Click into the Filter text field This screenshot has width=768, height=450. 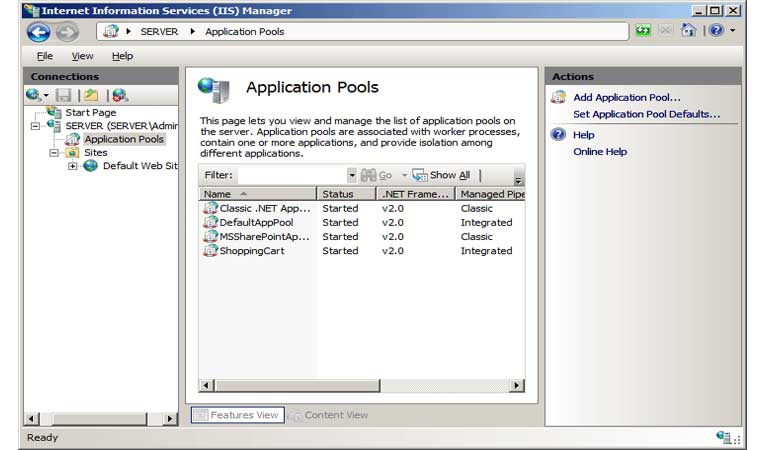coord(292,175)
